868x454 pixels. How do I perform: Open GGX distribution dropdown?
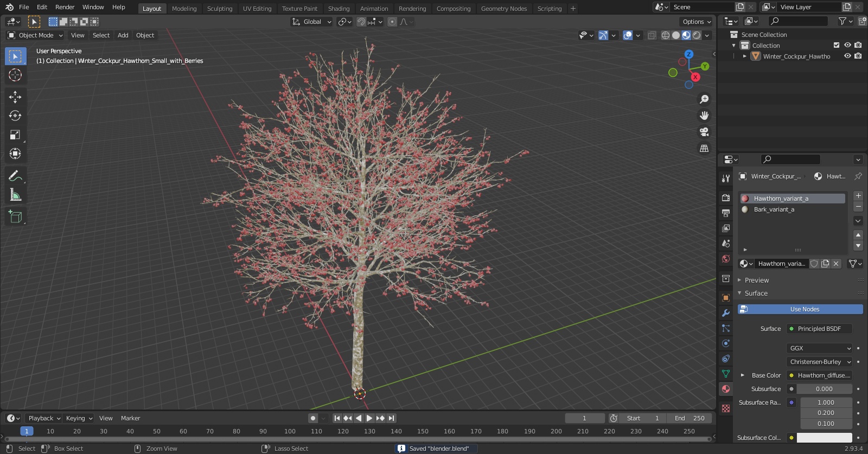(x=819, y=348)
